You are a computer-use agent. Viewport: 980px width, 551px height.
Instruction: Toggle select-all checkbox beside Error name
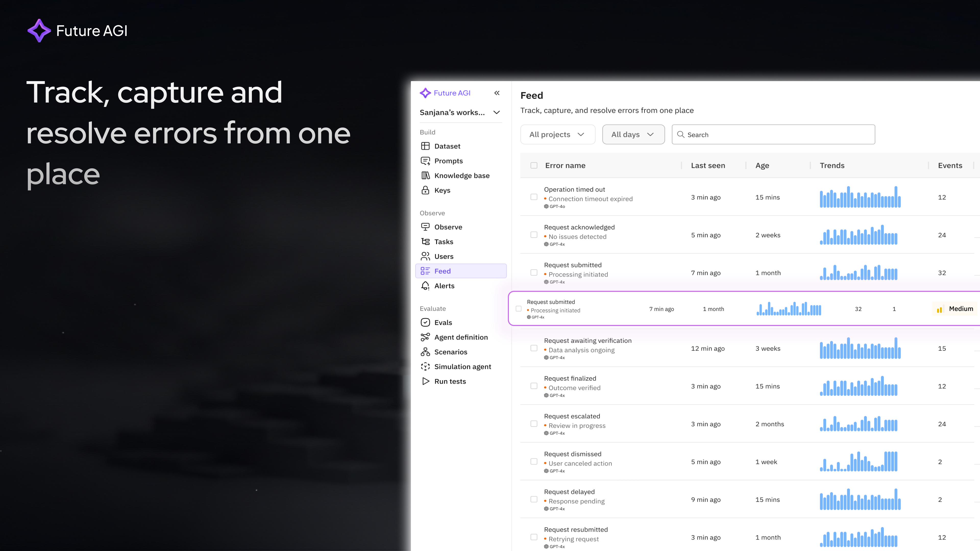534,165
